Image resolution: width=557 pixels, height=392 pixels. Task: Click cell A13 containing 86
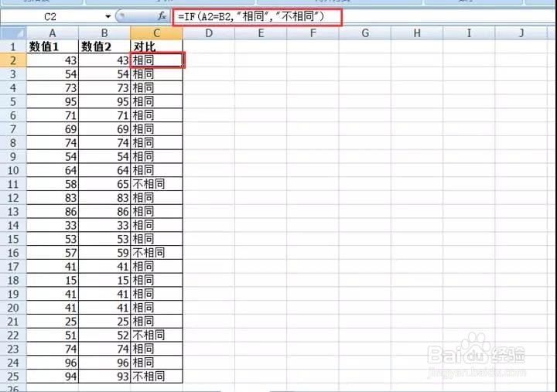(x=53, y=212)
